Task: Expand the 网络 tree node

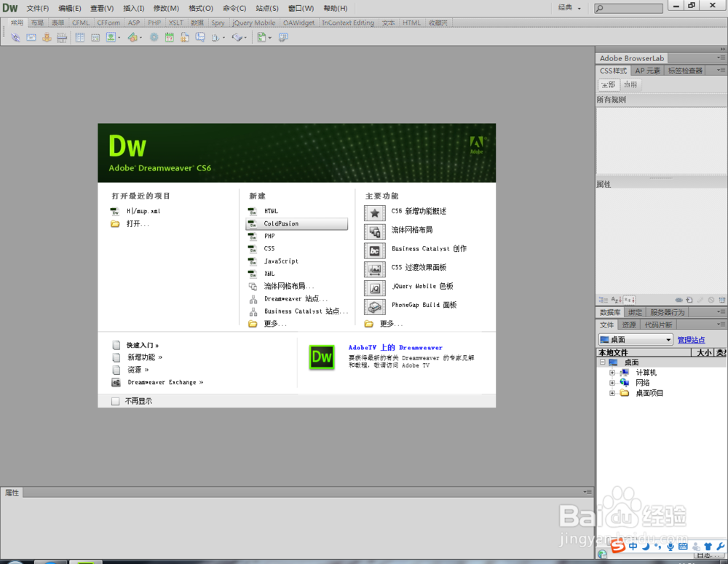Action: tap(612, 383)
